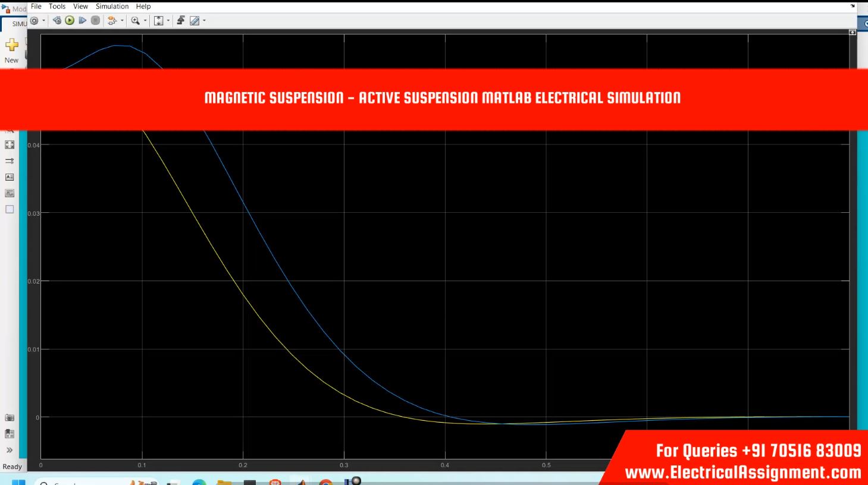The height and width of the screenshot is (485, 868).
Task: Click the Scale Axes Limits icon
Action: coord(158,21)
